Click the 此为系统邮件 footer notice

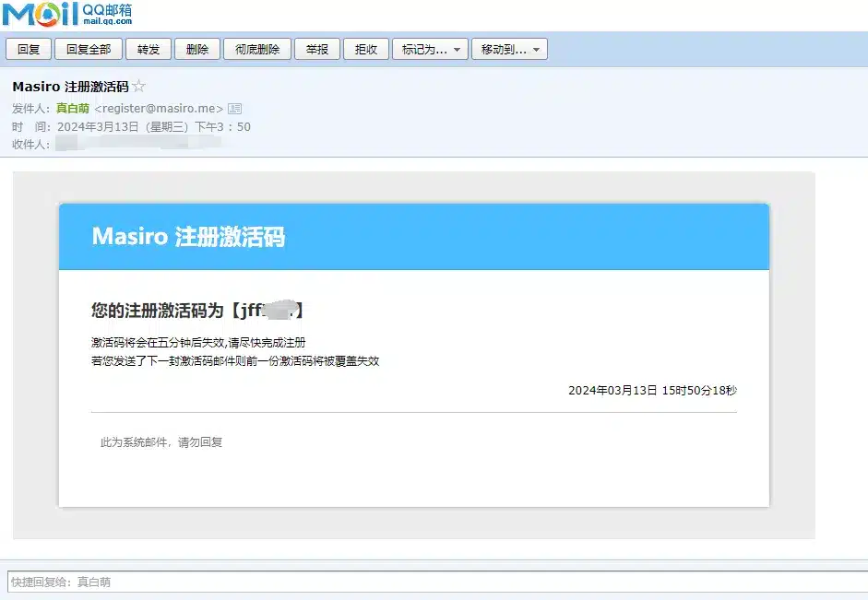(x=161, y=442)
